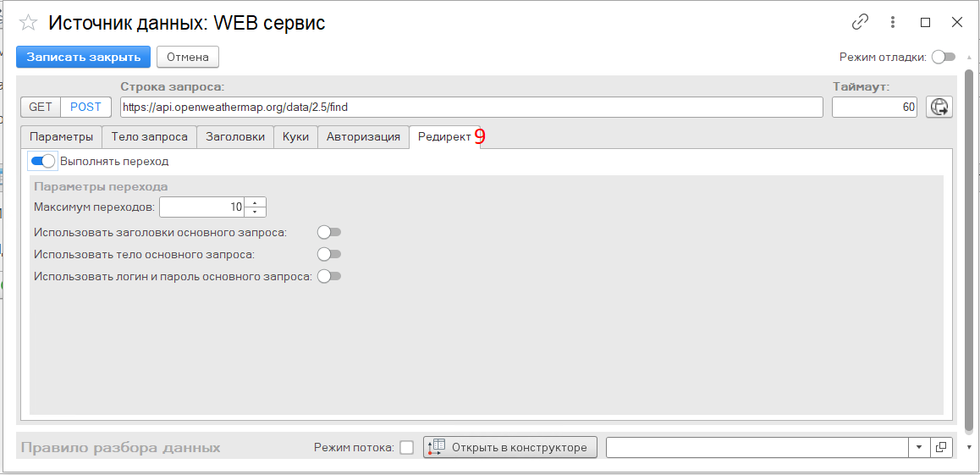
Task: Disable the Выполнять переход switch
Action: point(43,161)
